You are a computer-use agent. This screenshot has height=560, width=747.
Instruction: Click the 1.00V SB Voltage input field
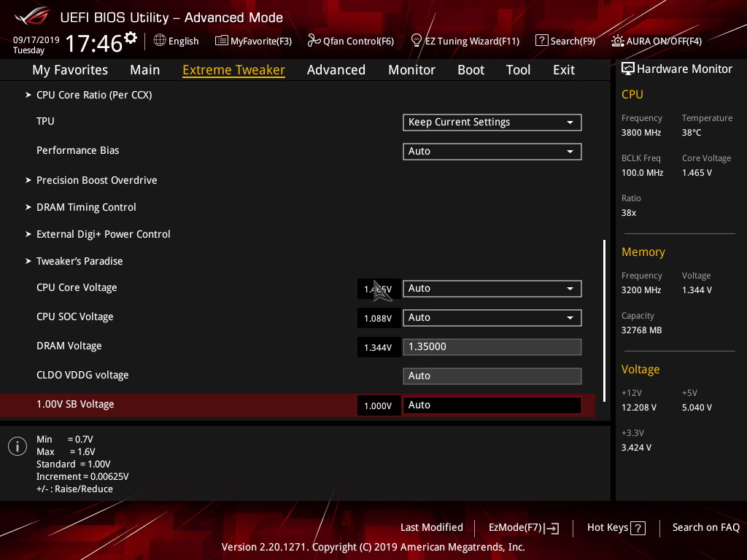pyautogui.click(x=492, y=405)
